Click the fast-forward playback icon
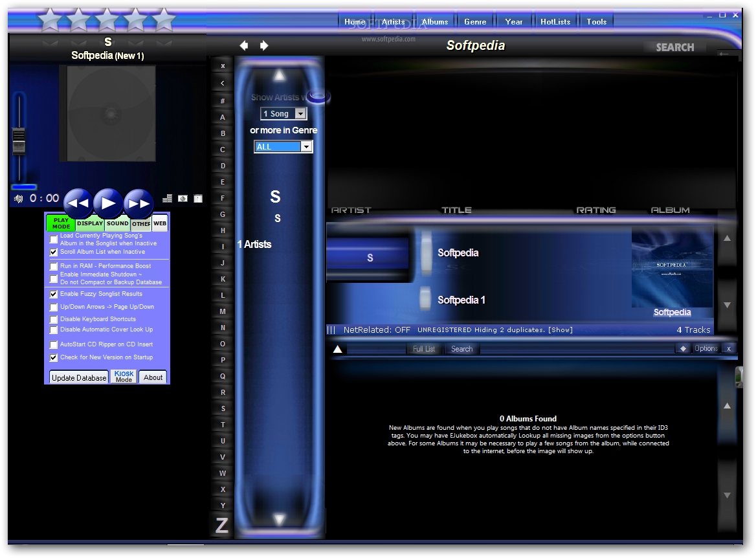The width and height of the screenshot is (756, 558). point(138,203)
